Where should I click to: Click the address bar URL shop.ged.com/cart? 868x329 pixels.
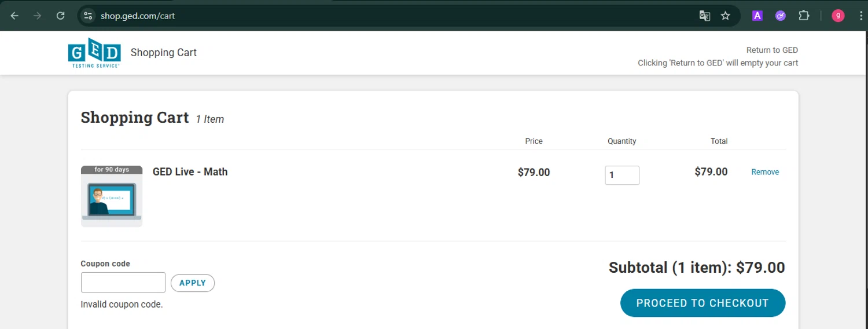pos(138,16)
